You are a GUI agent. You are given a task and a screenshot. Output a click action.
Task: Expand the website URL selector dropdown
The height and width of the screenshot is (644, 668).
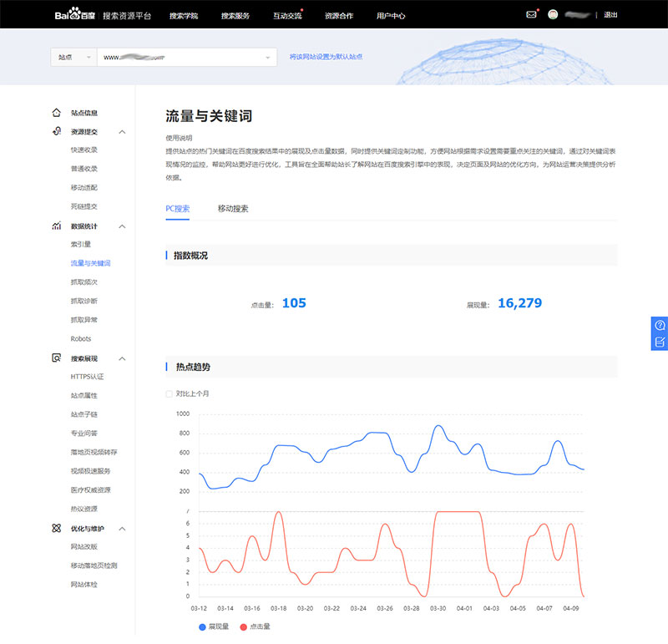point(268,58)
